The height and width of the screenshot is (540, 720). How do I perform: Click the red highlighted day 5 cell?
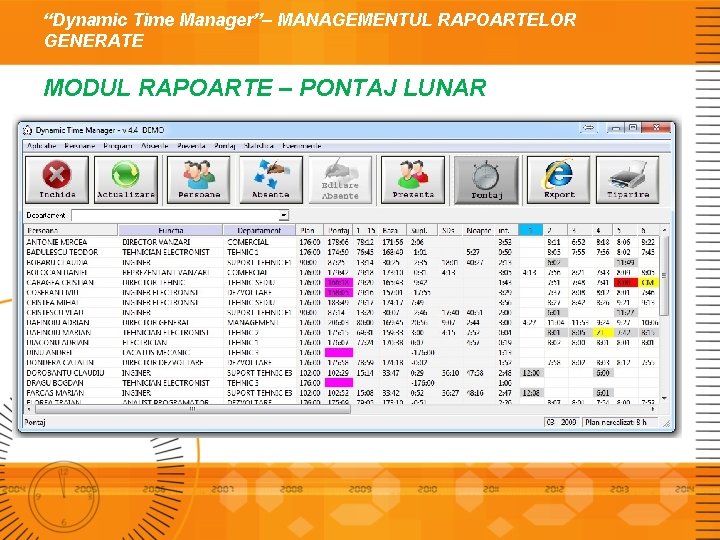pos(625,282)
